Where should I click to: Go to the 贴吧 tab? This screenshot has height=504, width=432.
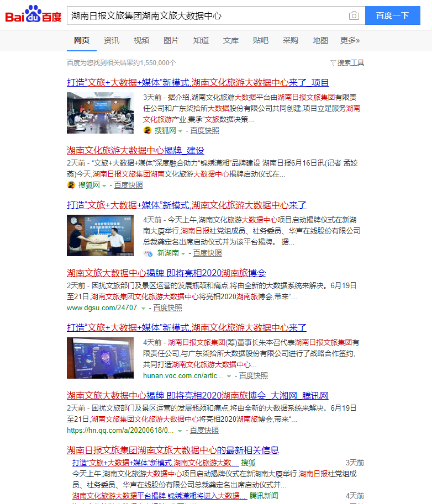point(261,40)
